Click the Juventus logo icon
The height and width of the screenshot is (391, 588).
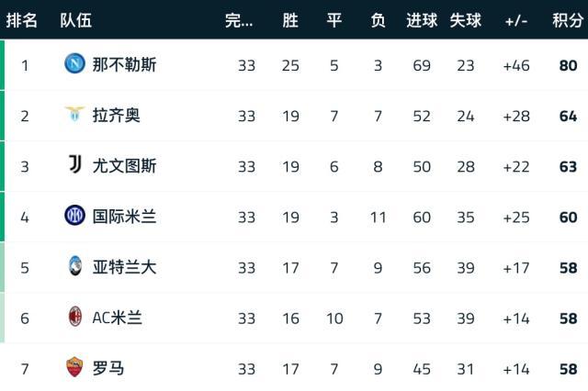[x=74, y=165]
